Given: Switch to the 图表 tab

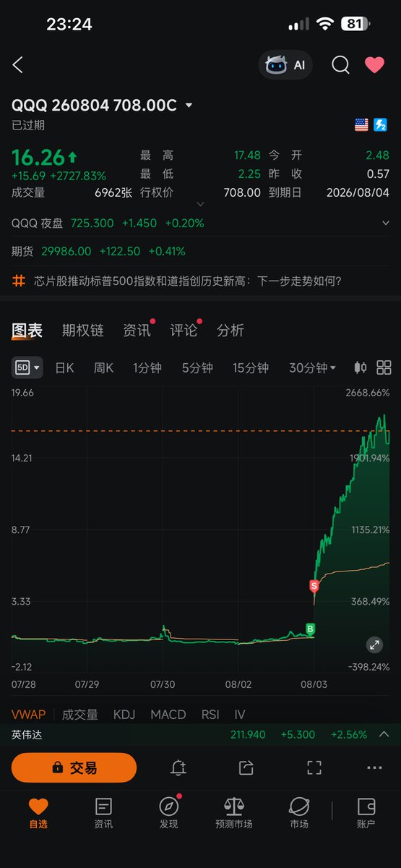Looking at the screenshot, I should [27, 331].
